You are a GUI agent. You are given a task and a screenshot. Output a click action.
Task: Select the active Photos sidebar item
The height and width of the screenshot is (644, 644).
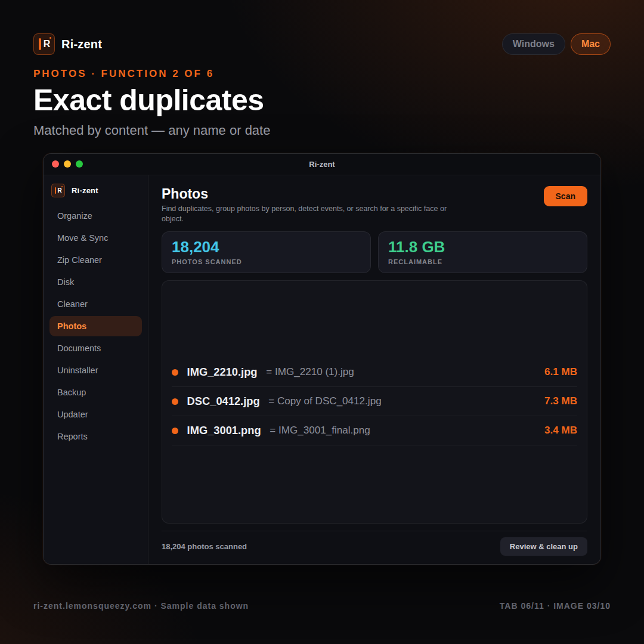point(95,326)
